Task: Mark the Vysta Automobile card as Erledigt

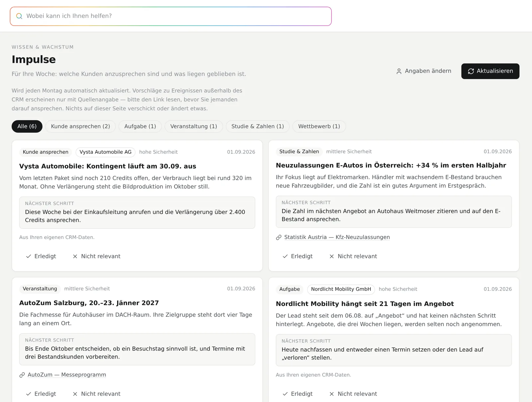Action: click(x=41, y=256)
